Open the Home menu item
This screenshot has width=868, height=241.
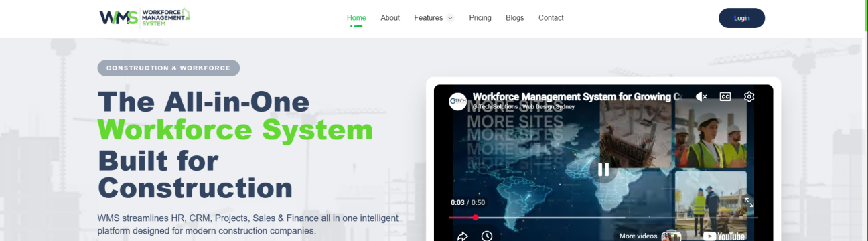point(356,18)
